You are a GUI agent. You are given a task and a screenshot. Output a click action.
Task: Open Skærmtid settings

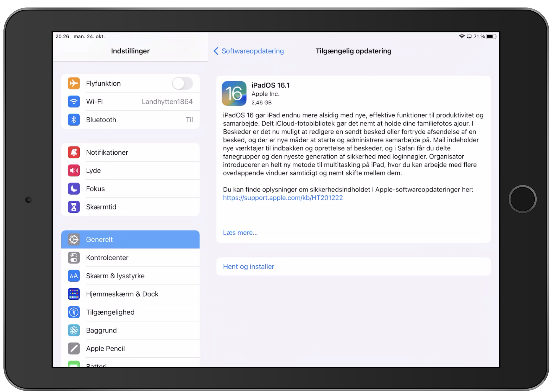[x=130, y=207]
